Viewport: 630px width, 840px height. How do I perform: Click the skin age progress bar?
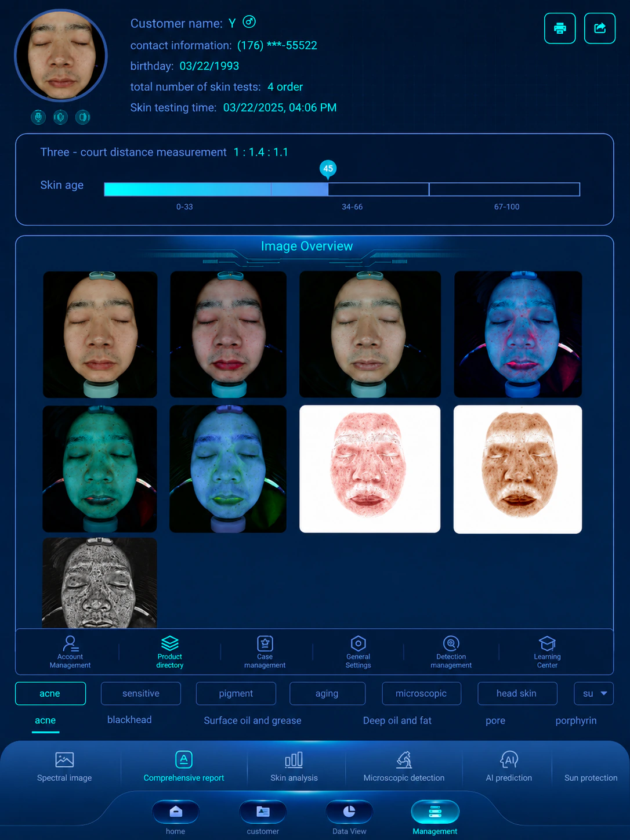coord(342,189)
